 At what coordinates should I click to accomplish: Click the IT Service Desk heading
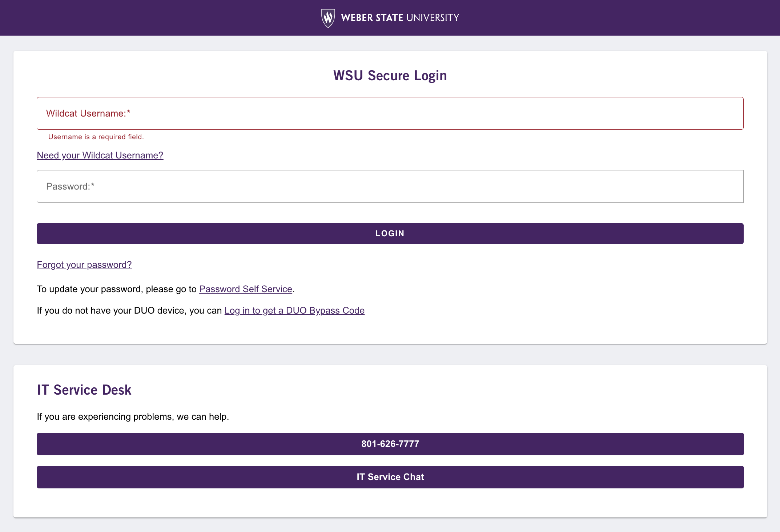[84, 390]
